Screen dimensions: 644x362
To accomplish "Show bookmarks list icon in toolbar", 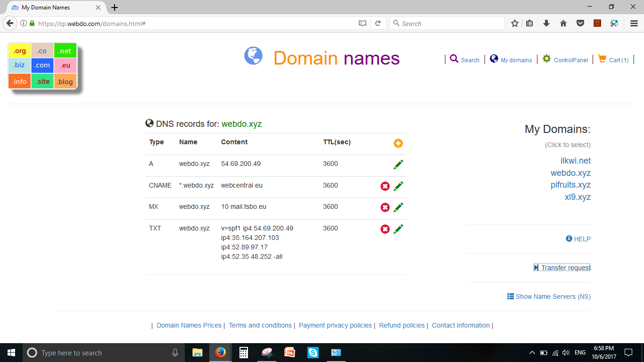I will click(x=529, y=23).
